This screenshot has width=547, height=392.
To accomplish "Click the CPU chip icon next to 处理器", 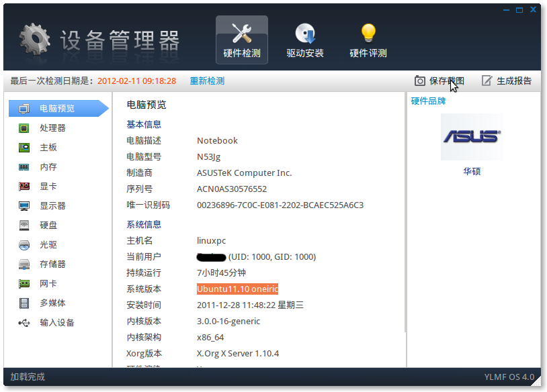I will [24, 128].
